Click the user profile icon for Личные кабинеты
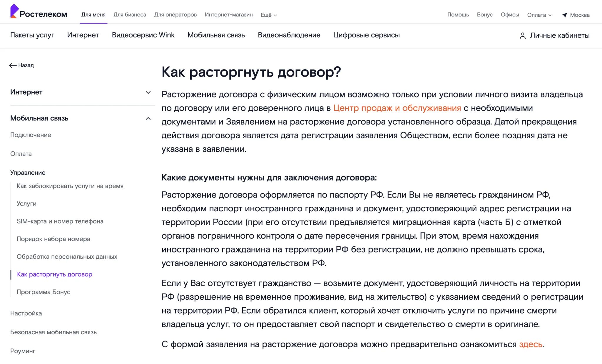Image resolution: width=602 pixels, height=364 pixels. click(522, 36)
